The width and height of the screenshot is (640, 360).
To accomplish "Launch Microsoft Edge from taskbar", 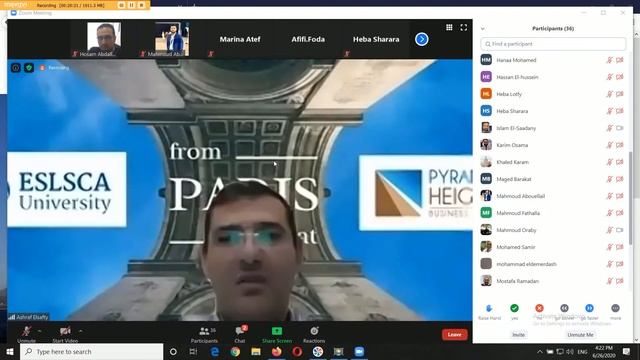I will (215, 351).
